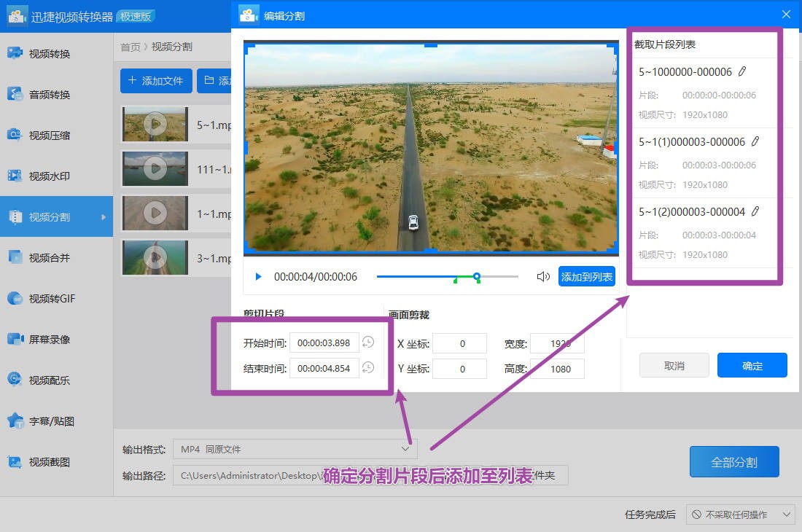Play the preview video
The width and height of the screenshot is (802, 532).
(x=259, y=276)
